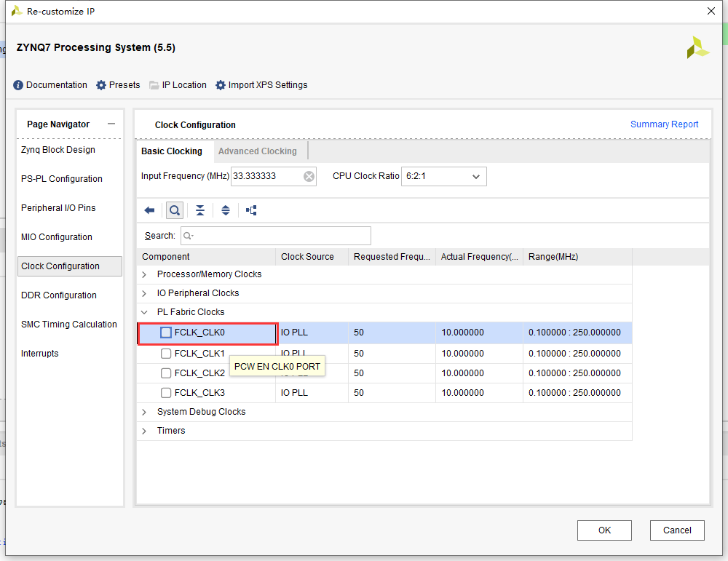This screenshot has height=561, width=728.
Task: Click the IP Location label
Action: pyautogui.click(x=184, y=85)
